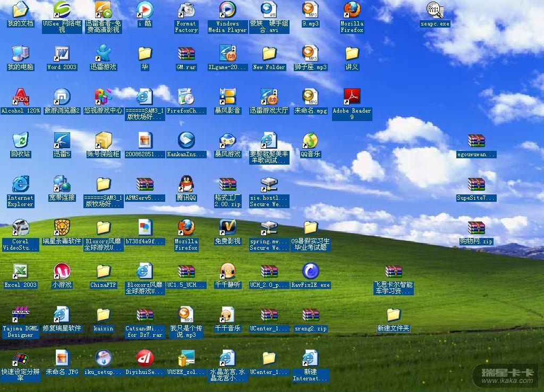This screenshot has width=544, height=392.
Task: Launch 修复瑞星软件 shortcut
Action: point(62,314)
